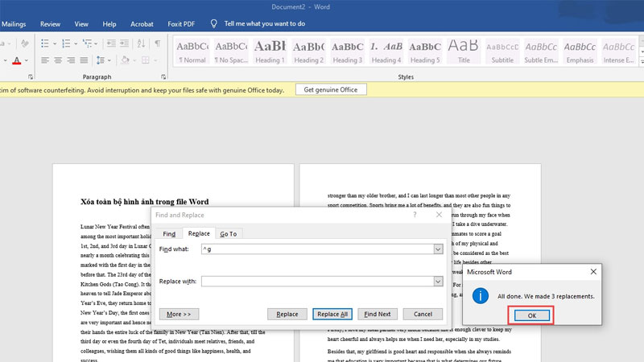Image resolution: width=644 pixels, height=362 pixels.
Task: Click the More >> button
Action: pos(179,314)
